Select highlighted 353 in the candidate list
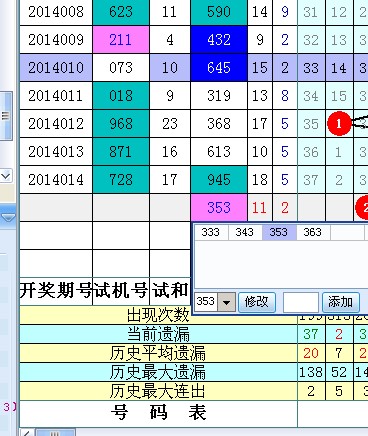Image resolution: width=368 pixels, height=436 pixels. 279,232
